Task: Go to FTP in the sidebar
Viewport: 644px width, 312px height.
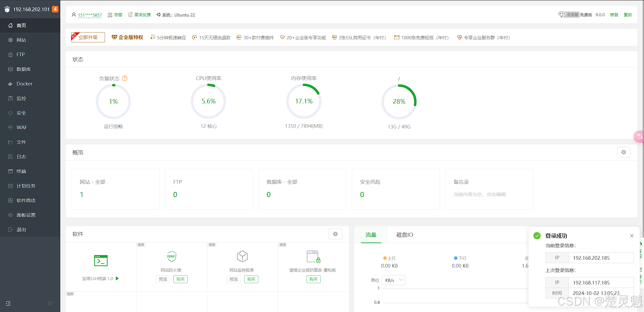Action: tap(30, 55)
